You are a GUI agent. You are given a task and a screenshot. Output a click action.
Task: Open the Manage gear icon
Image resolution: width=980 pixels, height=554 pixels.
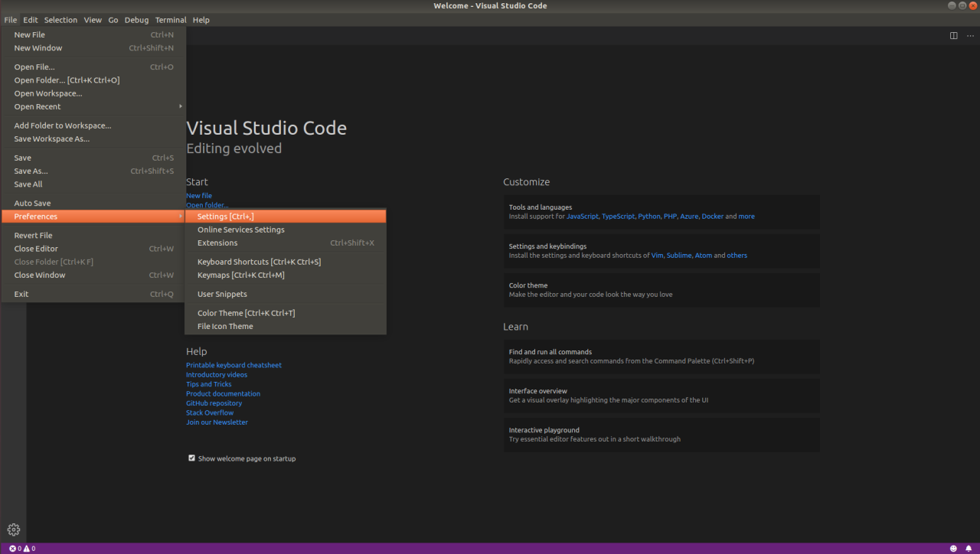pyautogui.click(x=13, y=530)
